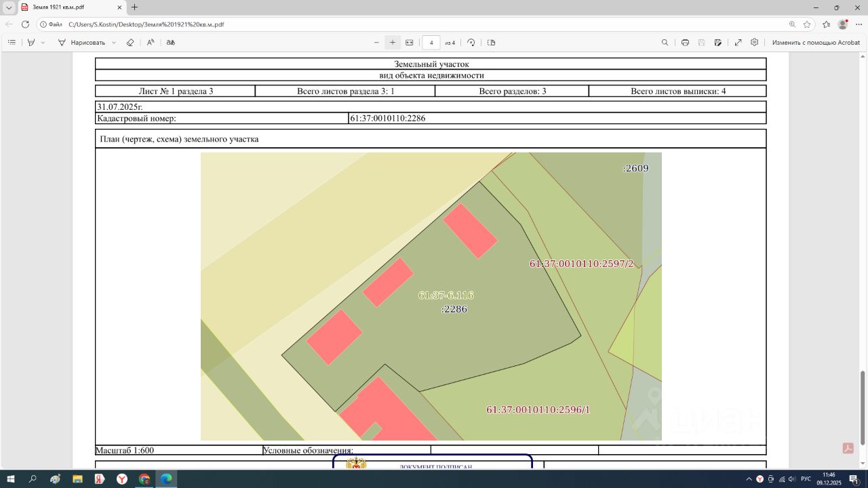Expand the highlight tool dropdown arrow
Image resolution: width=868 pixels, height=488 pixels.
click(43, 42)
